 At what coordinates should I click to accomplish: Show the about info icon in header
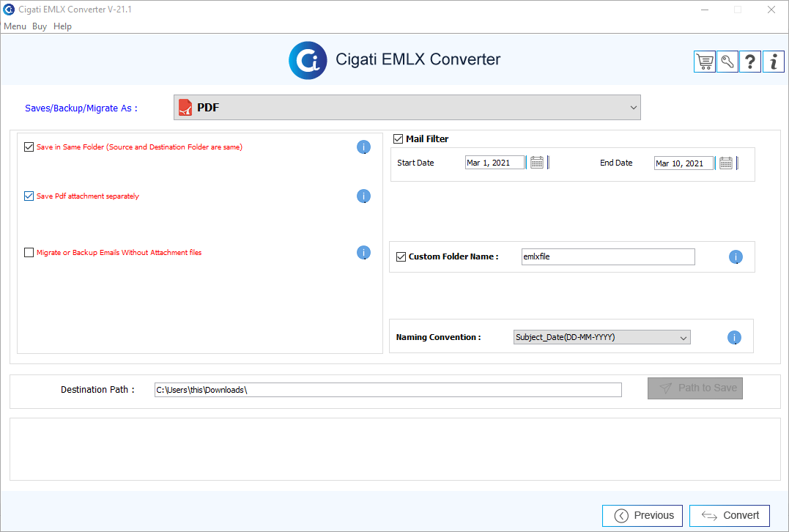pos(774,62)
